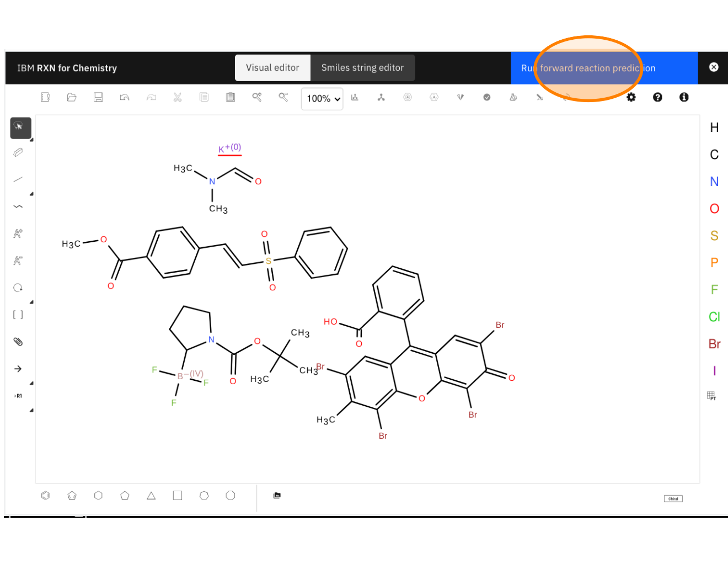Pick Chlorine atom Cl
The width and height of the screenshot is (728, 563).
click(714, 317)
